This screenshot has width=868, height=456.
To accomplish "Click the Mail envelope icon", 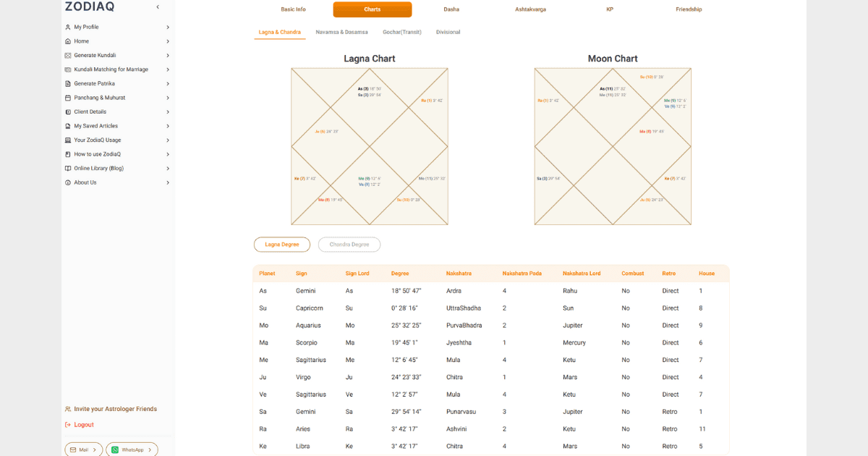I will [73, 449].
